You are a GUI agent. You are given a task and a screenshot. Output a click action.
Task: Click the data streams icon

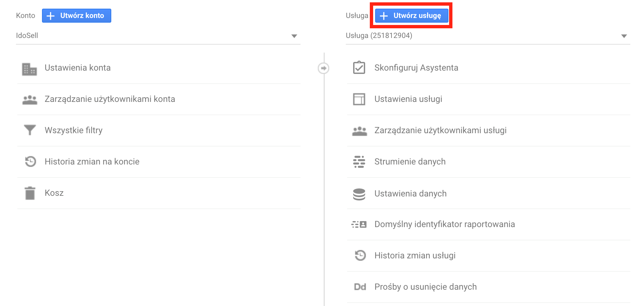coord(359,162)
